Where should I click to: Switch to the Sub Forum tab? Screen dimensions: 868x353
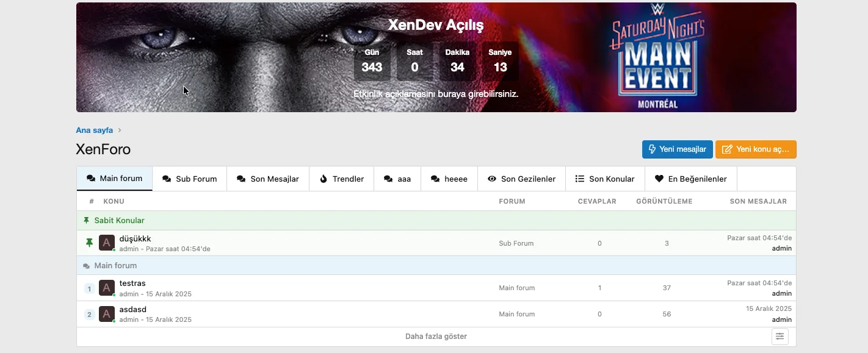pyautogui.click(x=189, y=179)
